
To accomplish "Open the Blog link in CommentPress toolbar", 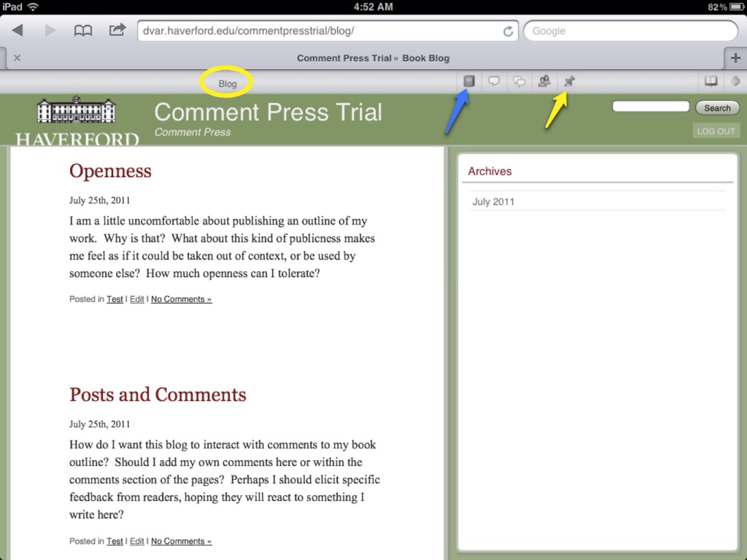I will pos(228,84).
